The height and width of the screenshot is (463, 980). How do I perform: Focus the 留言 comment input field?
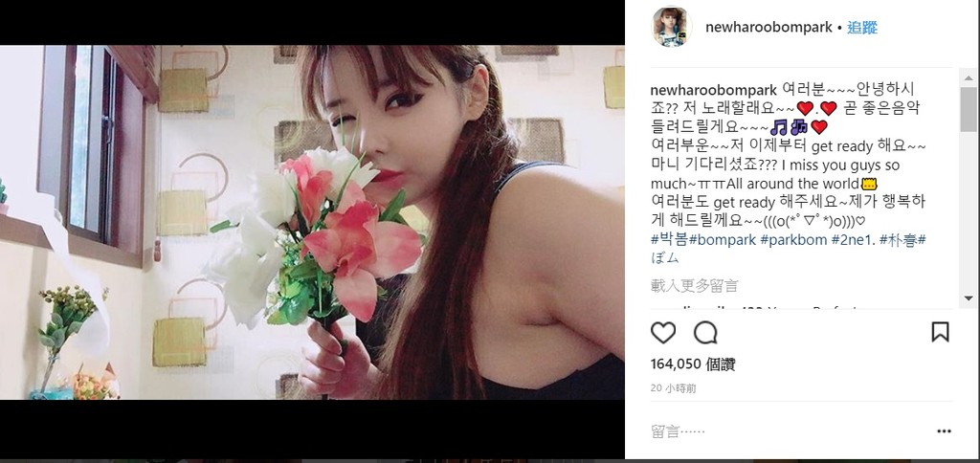(789, 431)
